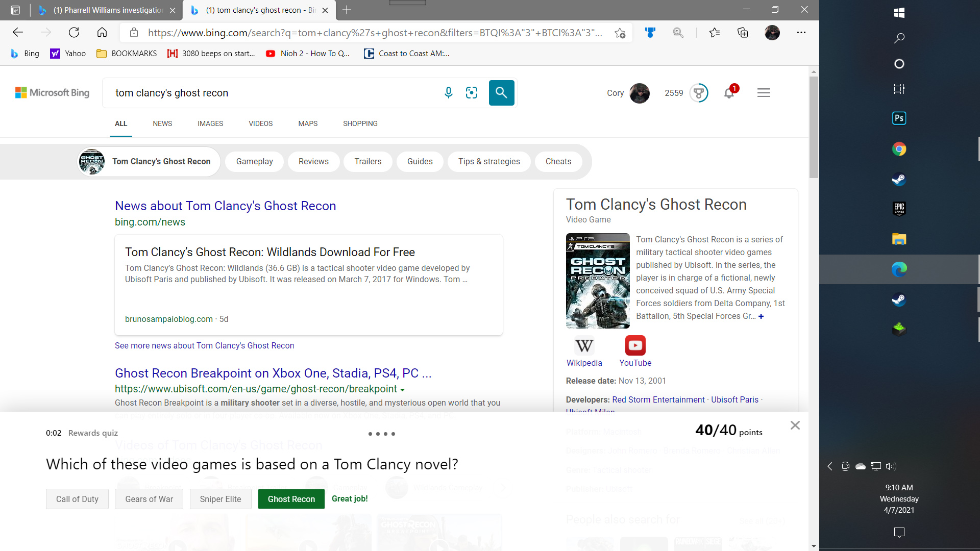The image size is (980, 551).
Task: Select Call of Duty quiz answer
Action: click(x=77, y=499)
